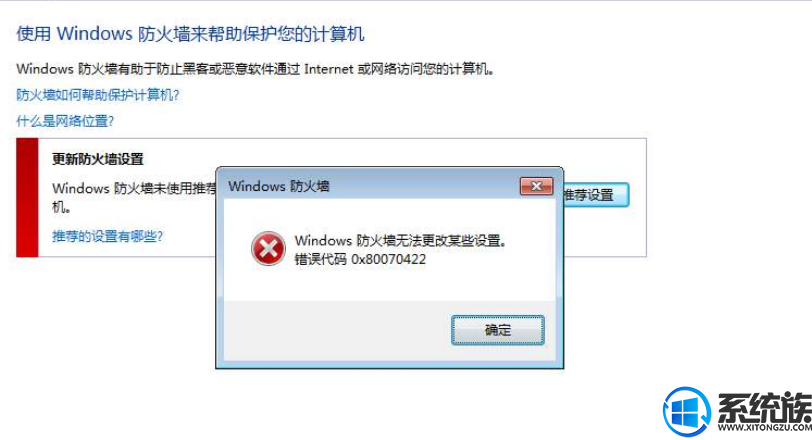Click the Windows 防火墙未使用推荐 status text
The height and width of the screenshot is (440, 812).
click(x=134, y=188)
